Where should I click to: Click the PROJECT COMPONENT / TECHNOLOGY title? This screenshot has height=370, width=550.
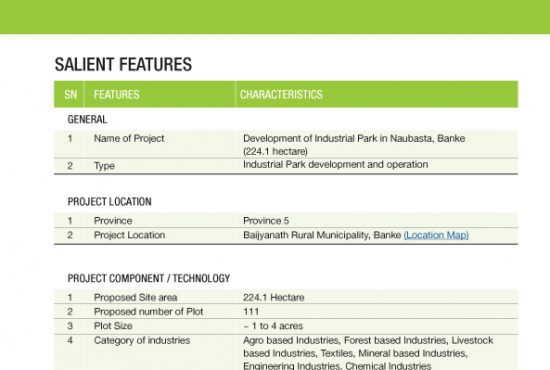coord(149,278)
